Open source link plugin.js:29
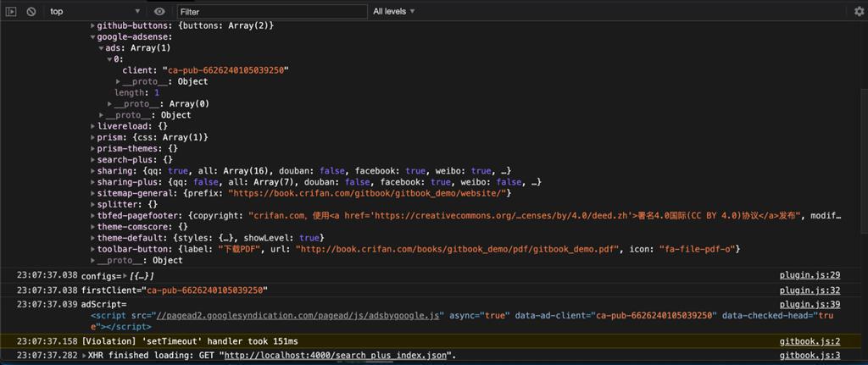This screenshot has height=365, width=868. pyautogui.click(x=810, y=275)
